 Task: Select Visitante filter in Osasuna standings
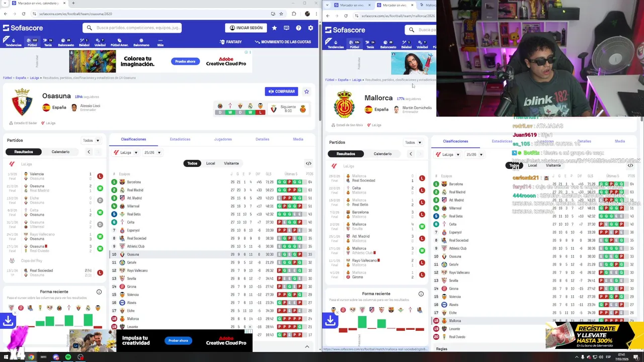231,163
